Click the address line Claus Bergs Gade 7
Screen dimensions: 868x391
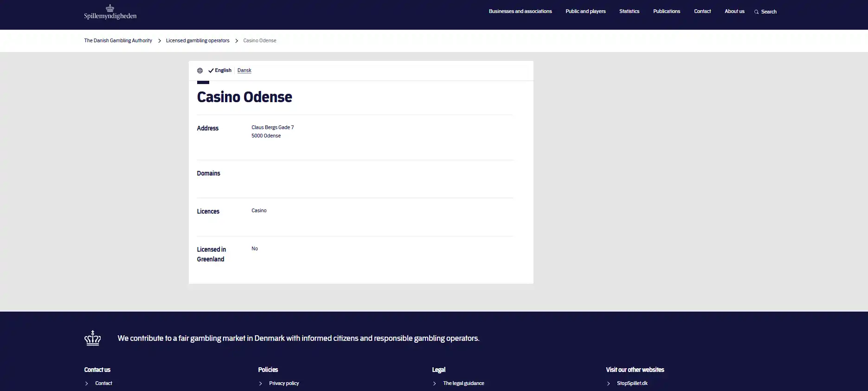[x=273, y=127]
